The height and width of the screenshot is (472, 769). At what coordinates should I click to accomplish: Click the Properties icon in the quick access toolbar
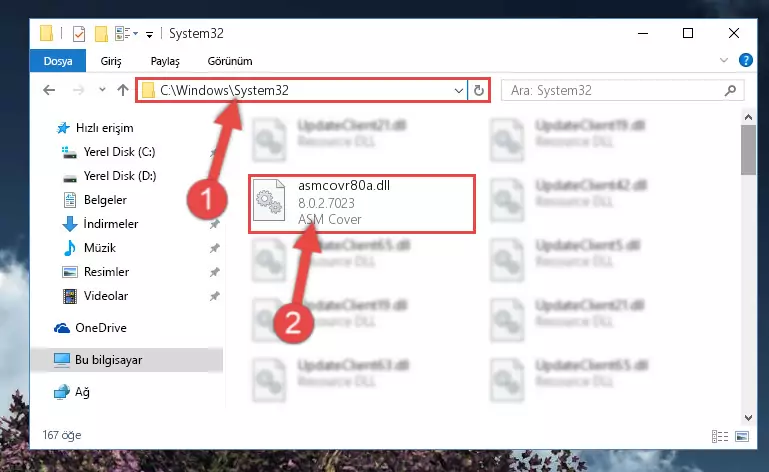tap(78, 34)
